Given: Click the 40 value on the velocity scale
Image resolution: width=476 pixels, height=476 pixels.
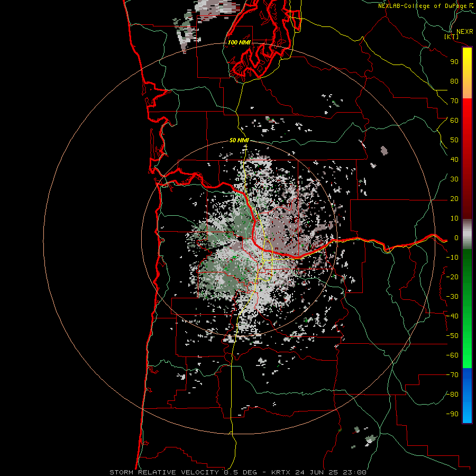Looking at the screenshot, I should [454, 160].
